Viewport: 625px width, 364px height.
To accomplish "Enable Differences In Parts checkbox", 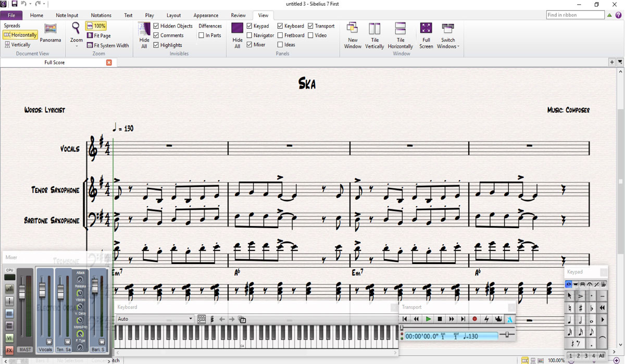I will tap(201, 35).
